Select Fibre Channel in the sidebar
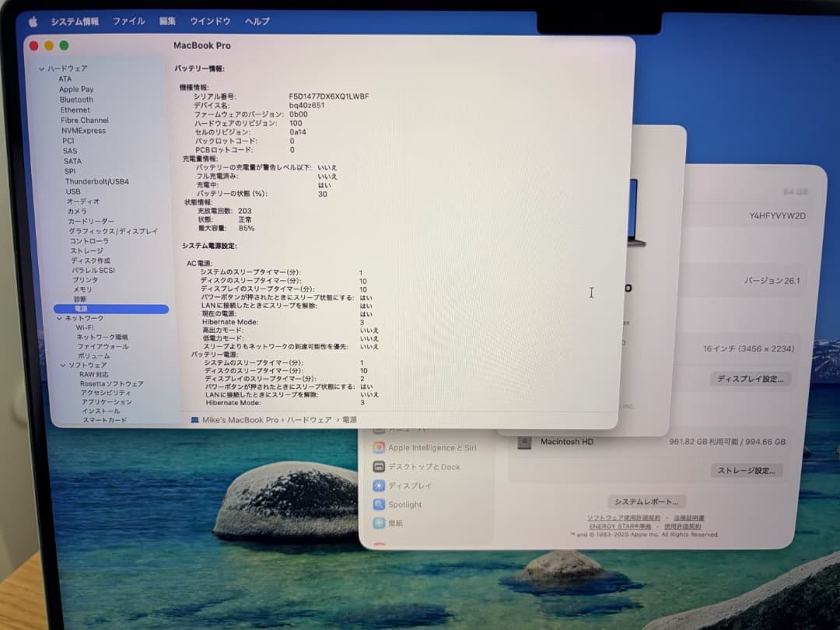 point(85,120)
